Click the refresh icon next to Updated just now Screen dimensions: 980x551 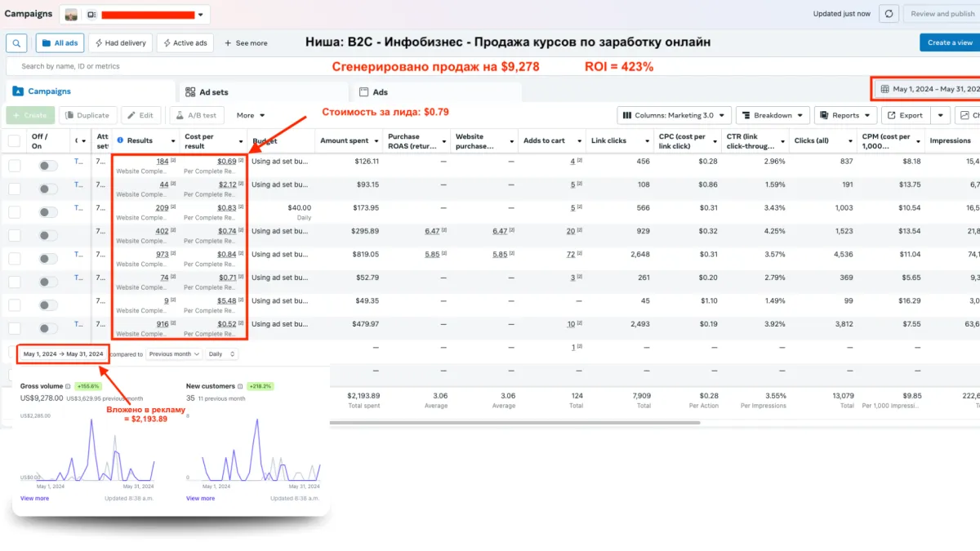(889, 14)
